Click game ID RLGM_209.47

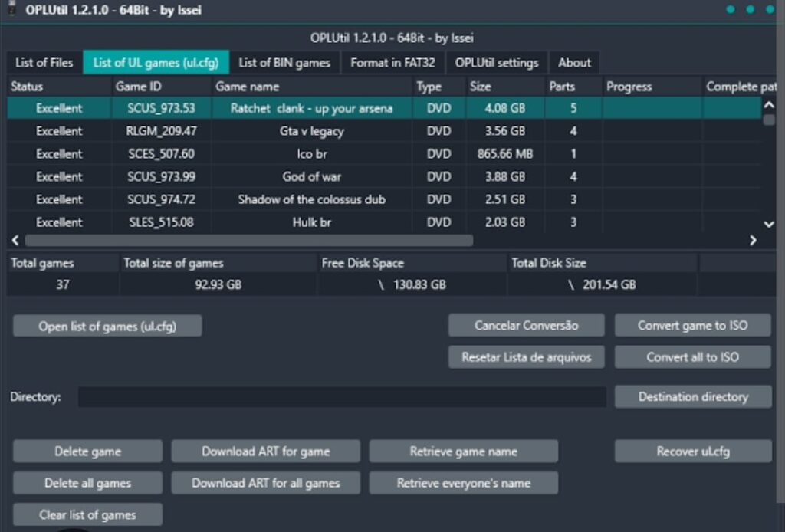[x=161, y=131]
